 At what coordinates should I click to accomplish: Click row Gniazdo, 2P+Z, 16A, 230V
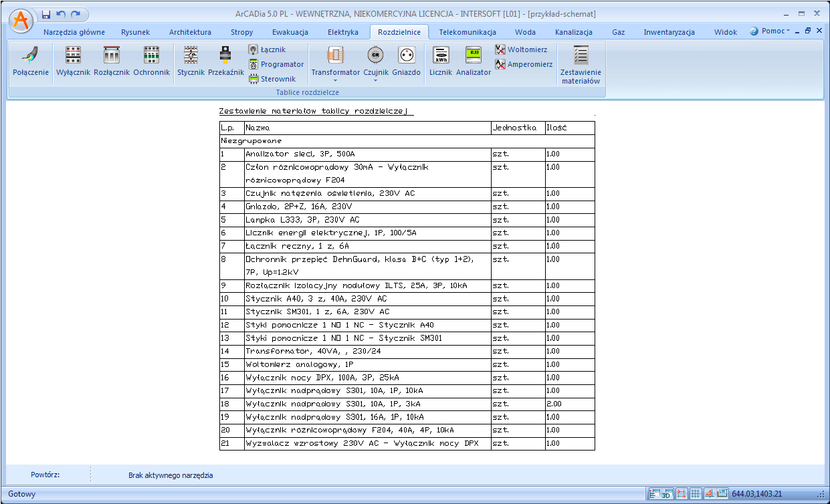[x=407, y=207]
